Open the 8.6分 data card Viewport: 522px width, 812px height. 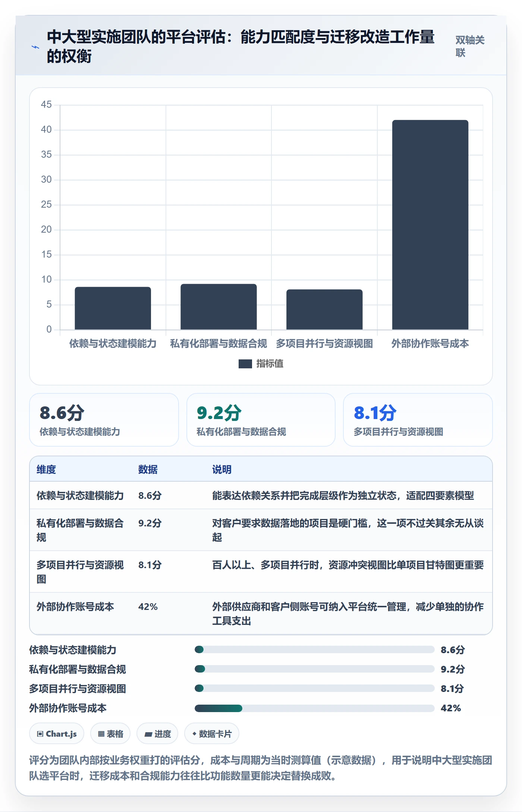[104, 420]
